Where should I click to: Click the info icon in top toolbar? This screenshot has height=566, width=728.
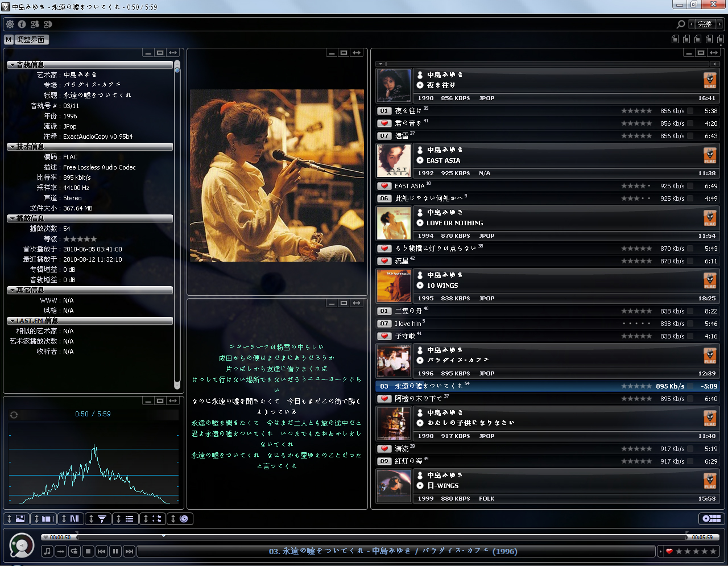tap(22, 24)
